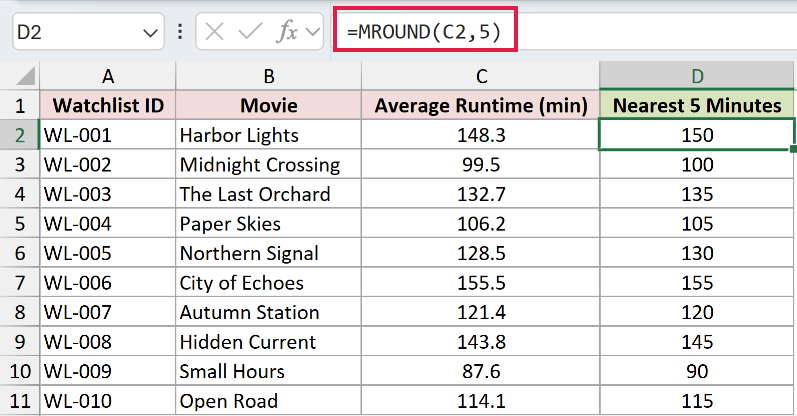This screenshot has height=416, width=797.
Task: Select the City of Echoes cell
Action: point(268,282)
